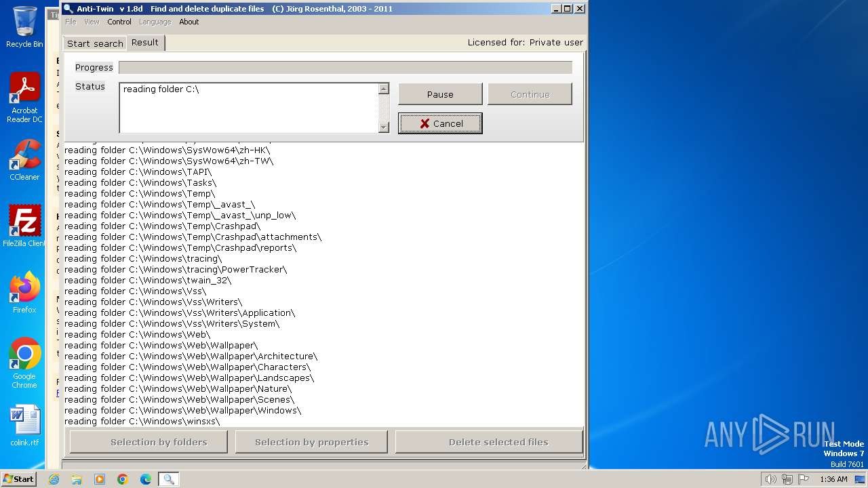The height and width of the screenshot is (488, 868).
Task: Select log line C:\Windows\SysWow64\zh-TW\
Action: (169, 161)
